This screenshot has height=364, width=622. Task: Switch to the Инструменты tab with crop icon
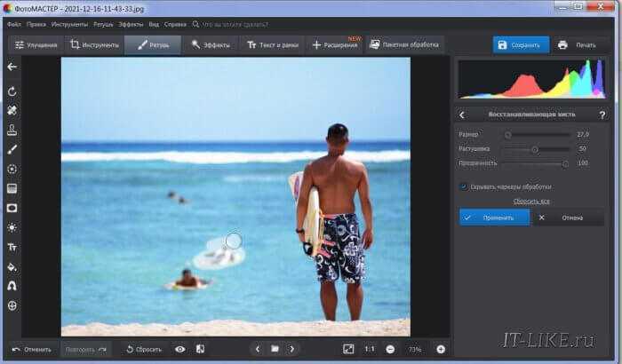tap(95, 44)
